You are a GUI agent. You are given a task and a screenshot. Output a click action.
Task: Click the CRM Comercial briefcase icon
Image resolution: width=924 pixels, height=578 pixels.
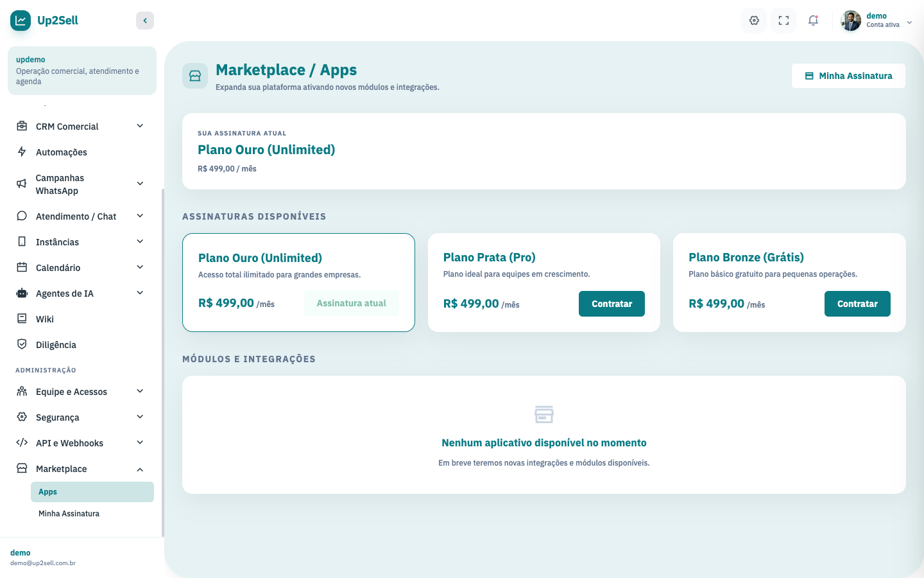click(x=22, y=126)
